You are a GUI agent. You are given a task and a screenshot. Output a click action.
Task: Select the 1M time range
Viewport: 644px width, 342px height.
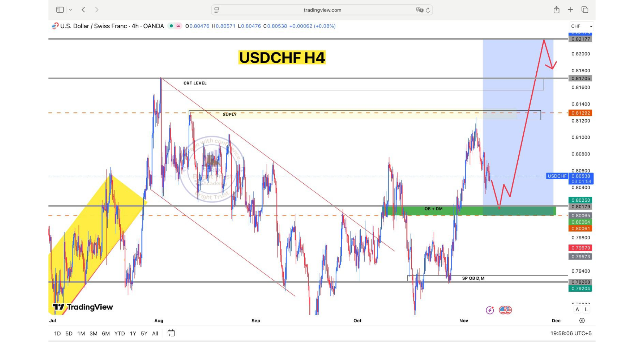coord(81,333)
